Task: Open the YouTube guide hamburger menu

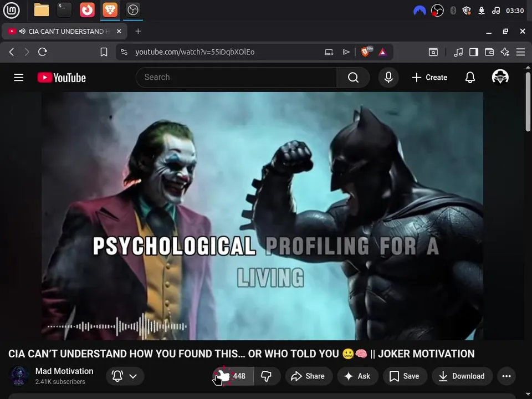Action: 19,78
